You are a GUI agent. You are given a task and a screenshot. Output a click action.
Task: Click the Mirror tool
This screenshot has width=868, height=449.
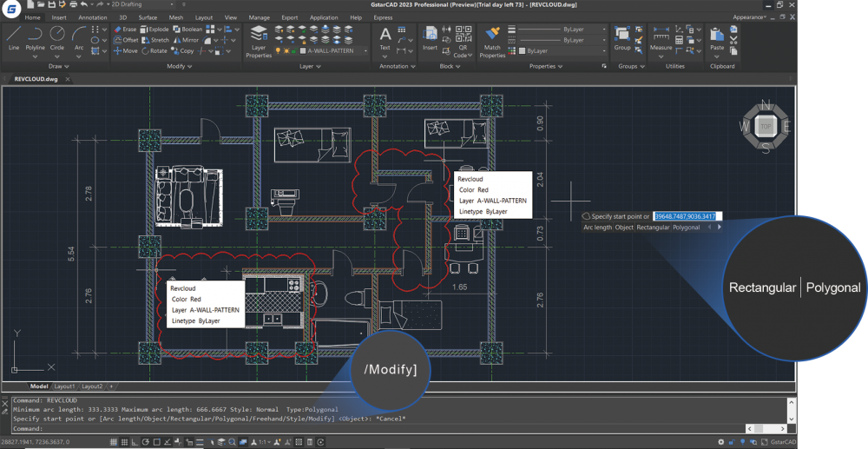(x=186, y=40)
